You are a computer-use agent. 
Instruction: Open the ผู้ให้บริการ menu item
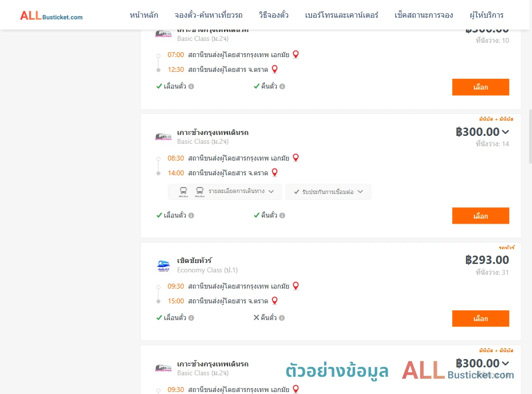(487, 15)
